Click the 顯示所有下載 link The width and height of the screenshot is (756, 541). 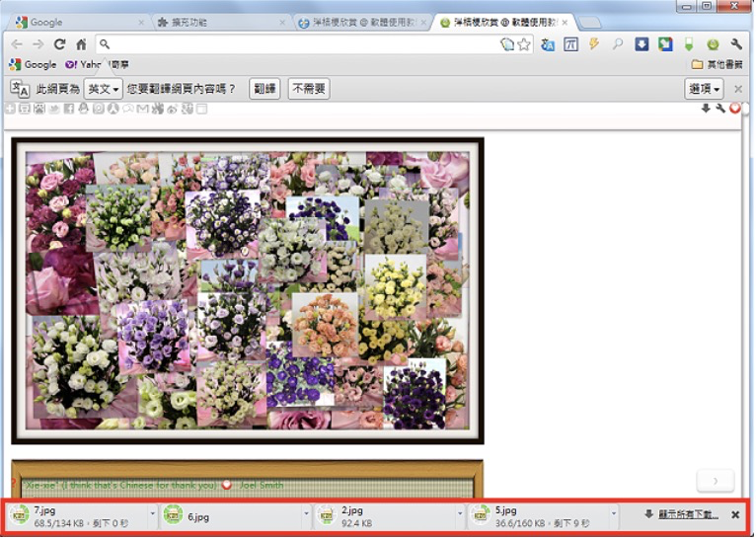tap(687, 514)
